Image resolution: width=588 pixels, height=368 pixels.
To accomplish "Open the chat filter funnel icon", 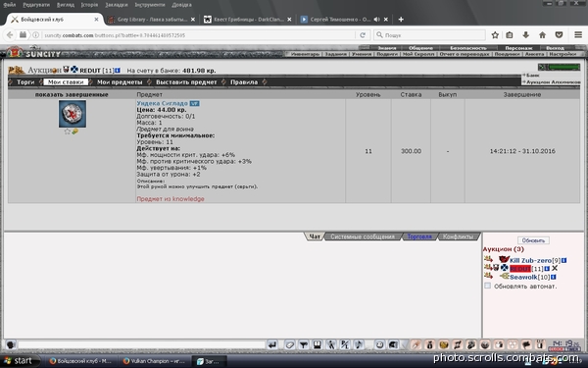I will coord(304,344).
